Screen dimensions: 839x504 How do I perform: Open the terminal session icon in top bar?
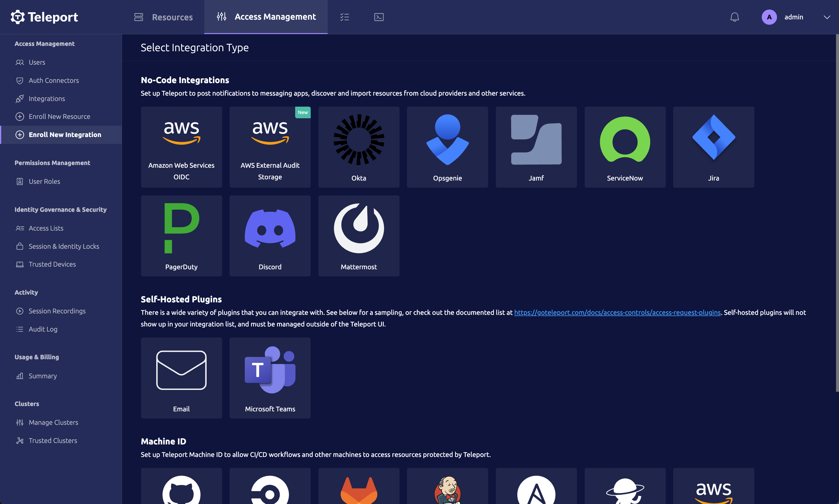[x=378, y=17]
